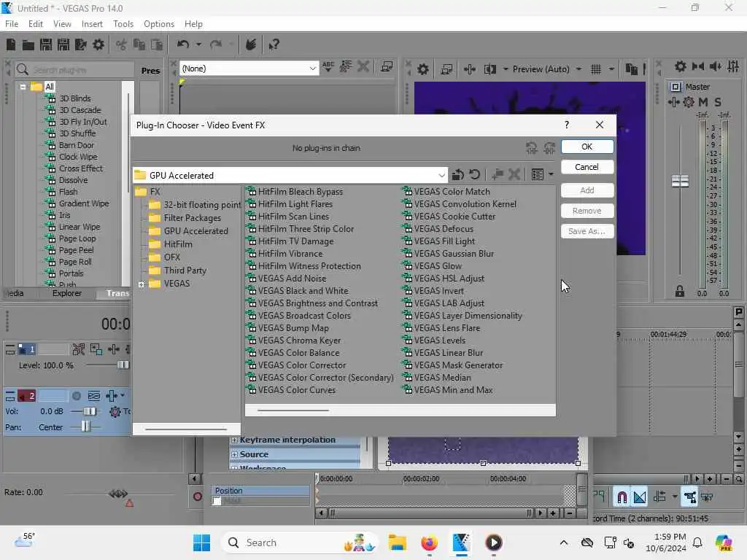The height and width of the screenshot is (560, 747).
Task: Click the help question mark in dialog title
Action: point(566,125)
